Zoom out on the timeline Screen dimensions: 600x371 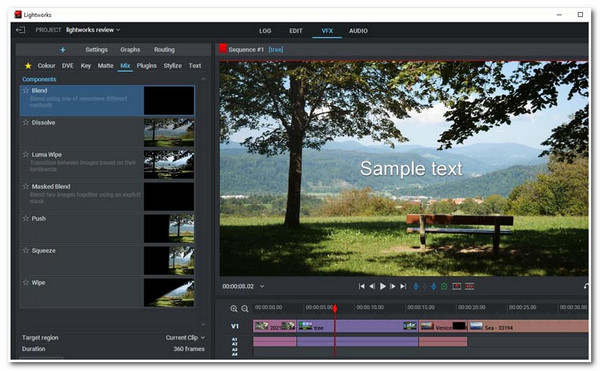click(x=245, y=309)
